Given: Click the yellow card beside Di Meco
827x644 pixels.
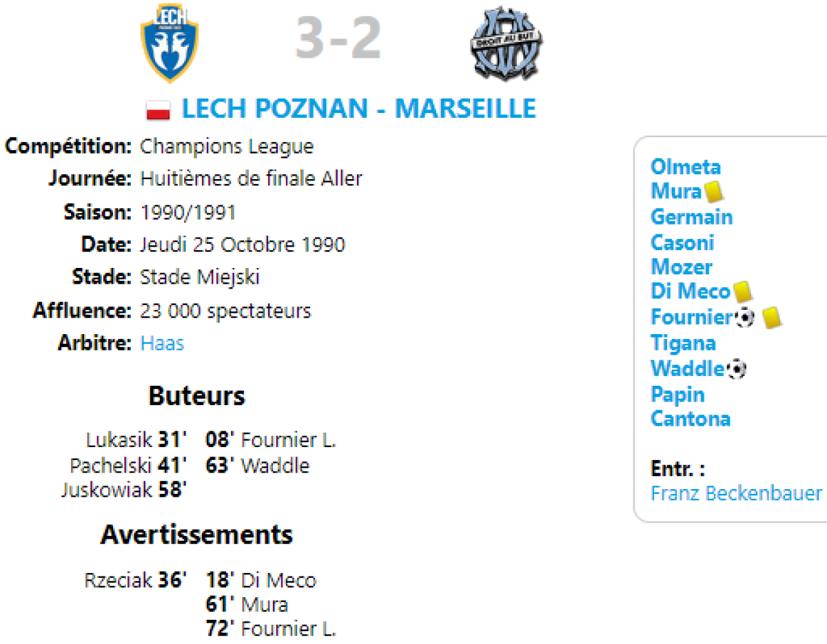Looking at the screenshot, I should coord(742,291).
